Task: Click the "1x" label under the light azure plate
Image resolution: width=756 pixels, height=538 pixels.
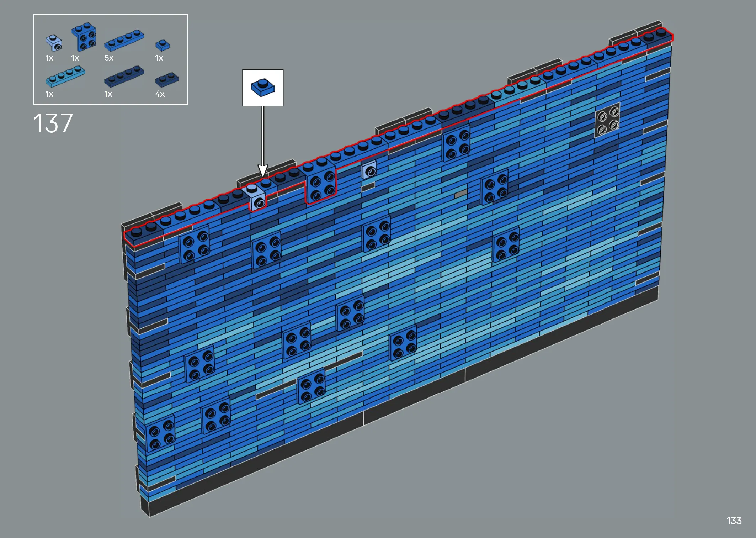Action: pyautogui.click(x=49, y=94)
